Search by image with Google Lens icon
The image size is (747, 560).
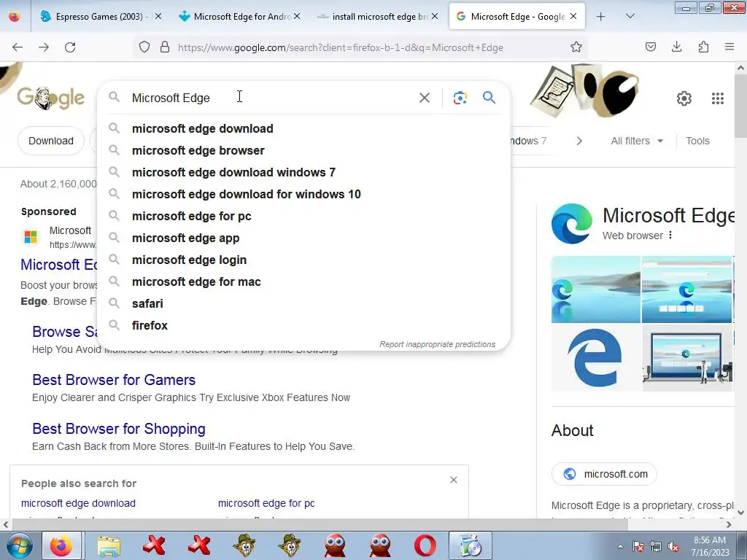[x=460, y=98]
